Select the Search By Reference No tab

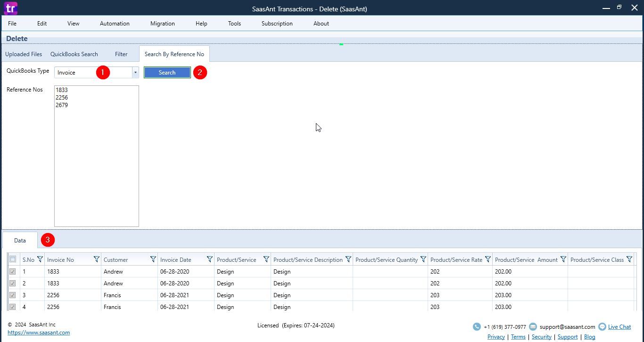(x=174, y=54)
